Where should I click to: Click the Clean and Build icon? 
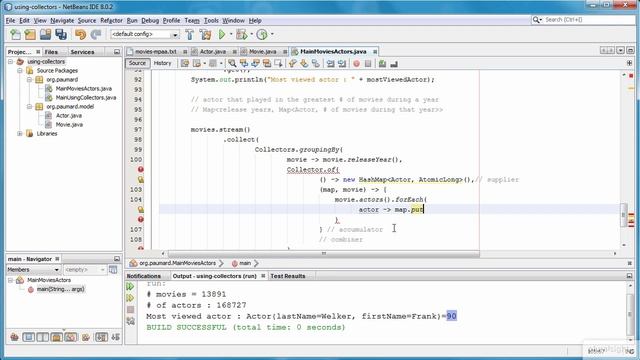pos(205,35)
